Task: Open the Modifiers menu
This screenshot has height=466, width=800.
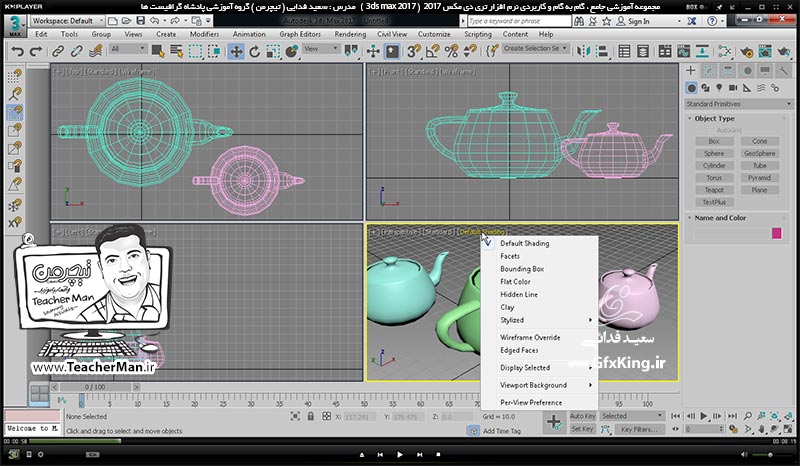Action: pos(204,34)
